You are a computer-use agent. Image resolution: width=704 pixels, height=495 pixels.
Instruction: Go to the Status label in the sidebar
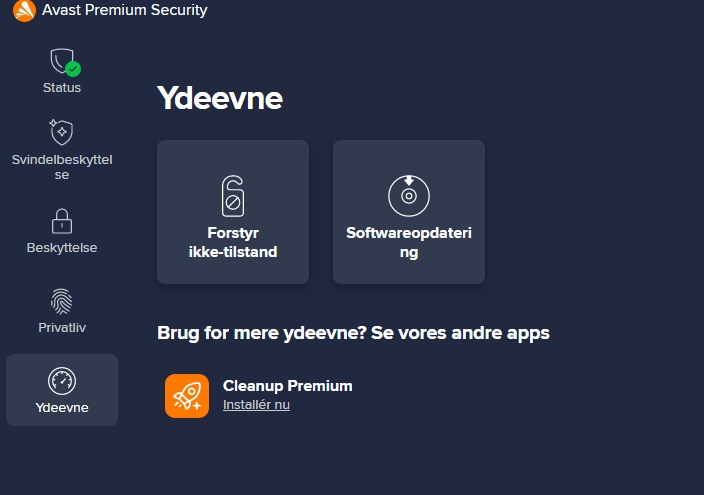pyautogui.click(x=61, y=88)
